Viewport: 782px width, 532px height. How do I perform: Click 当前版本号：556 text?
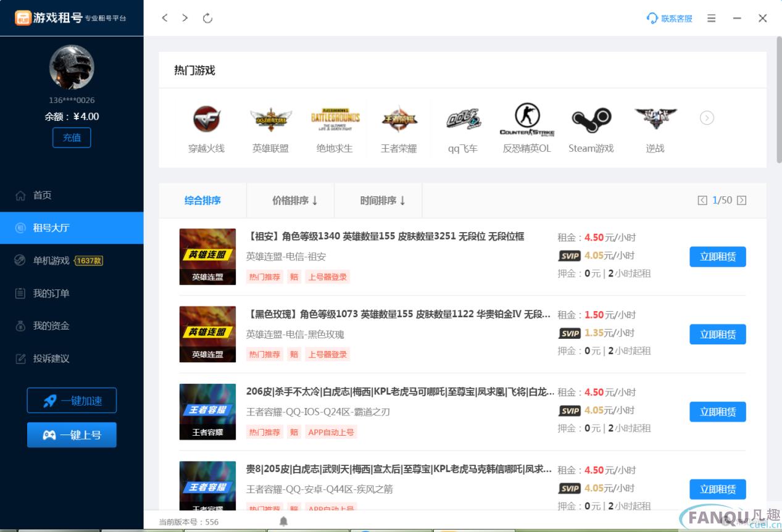pos(189,522)
